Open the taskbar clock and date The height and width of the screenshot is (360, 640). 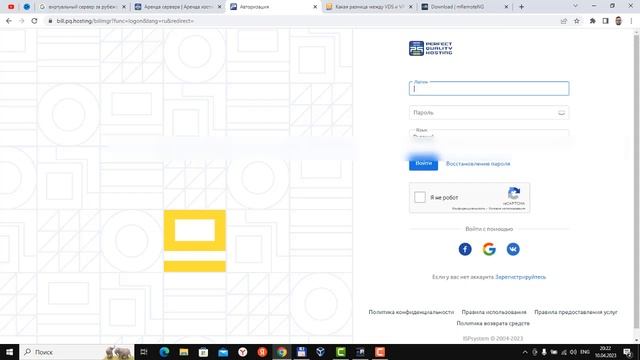pyautogui.click(x=605, y=352)
